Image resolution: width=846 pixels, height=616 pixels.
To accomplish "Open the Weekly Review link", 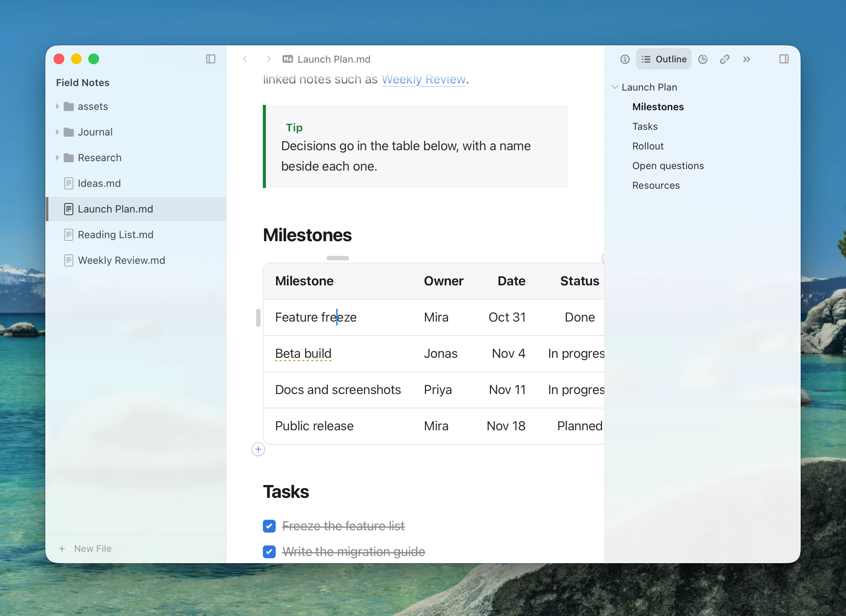I will (x=423, y=79).
